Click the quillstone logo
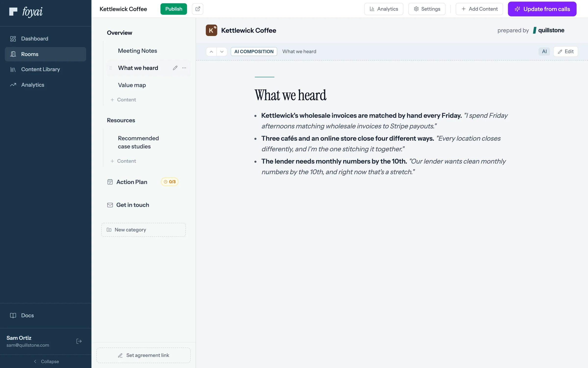This screenshot has height=368, width=588. click(x=549, y=30)
